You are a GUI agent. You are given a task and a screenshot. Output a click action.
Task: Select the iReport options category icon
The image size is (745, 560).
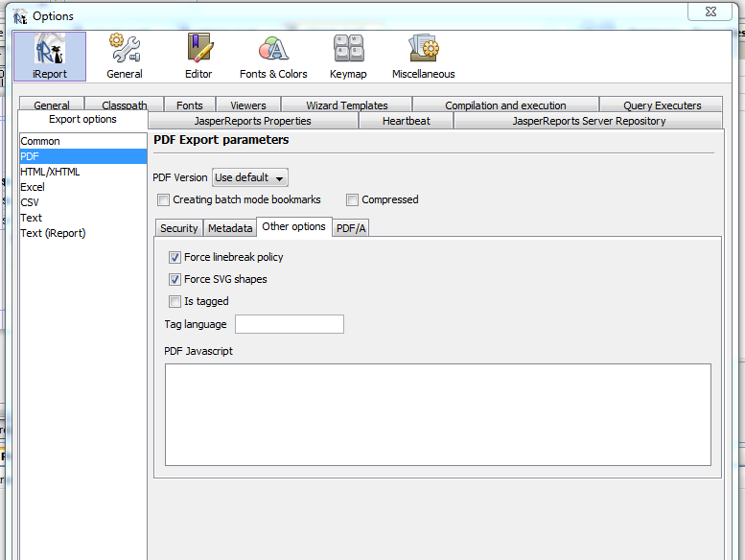tap(50, 57)
